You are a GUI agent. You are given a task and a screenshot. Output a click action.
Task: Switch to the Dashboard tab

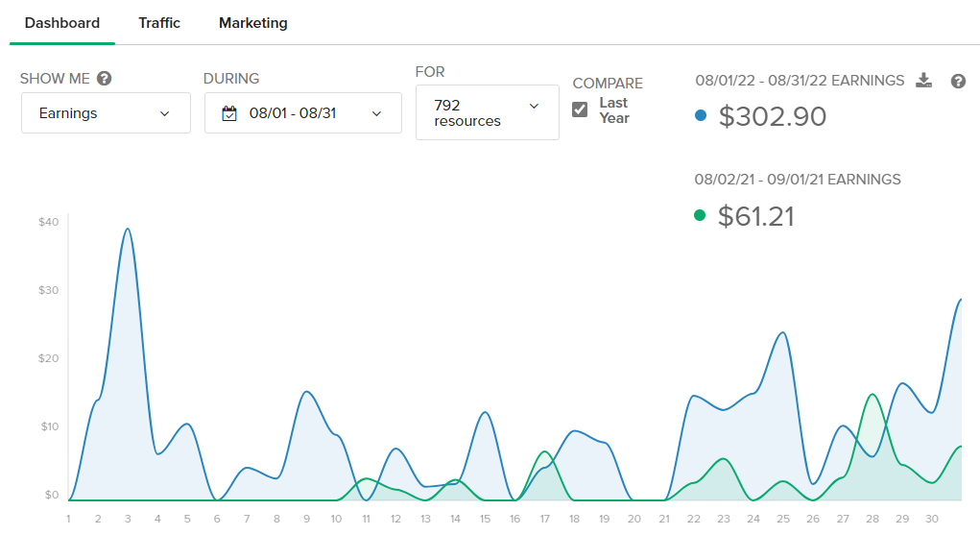pos(62,23)
